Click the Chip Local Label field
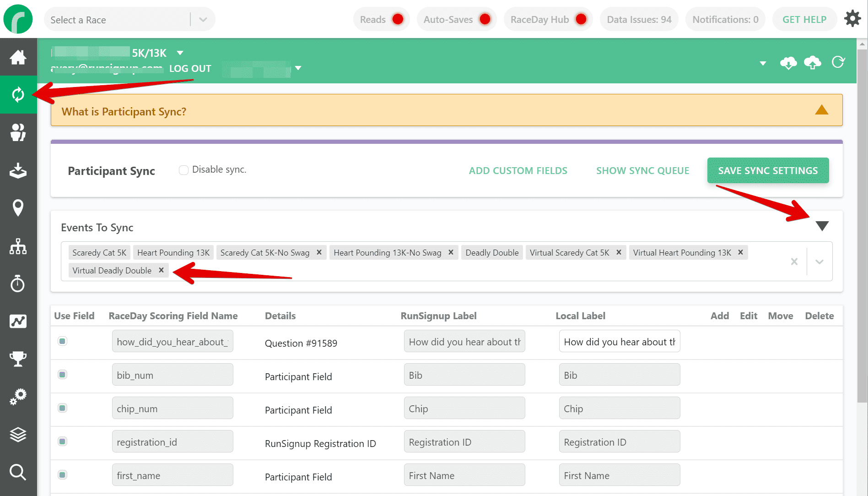The width and height of the screenshot is (868, 496). [620, 408]
